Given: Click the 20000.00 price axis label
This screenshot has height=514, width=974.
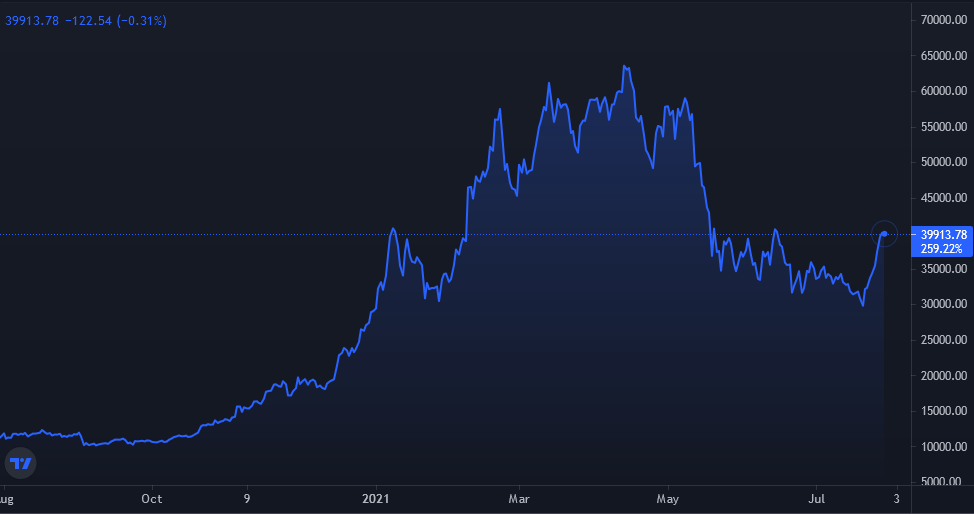Looking at the screenshot, I should (x=944, y=375).
